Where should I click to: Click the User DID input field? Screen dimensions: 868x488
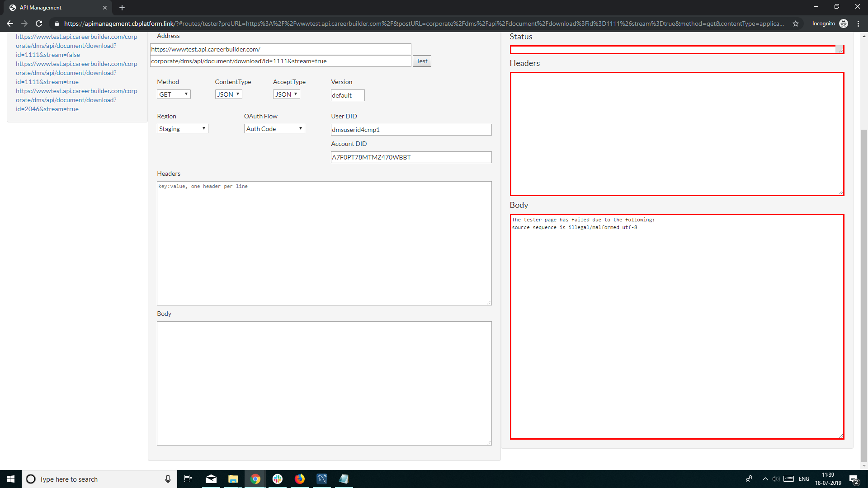[x=411, y=130]
